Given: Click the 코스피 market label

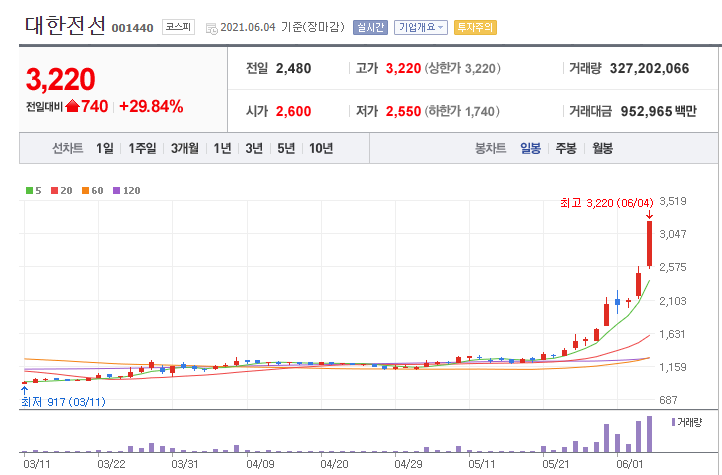Looking at the screenshot, I should 178,27.
